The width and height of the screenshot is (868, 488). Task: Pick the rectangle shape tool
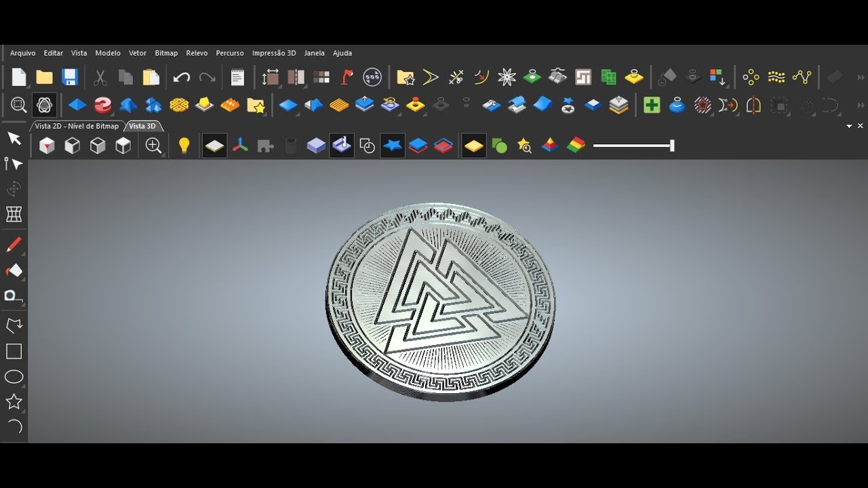coord(14,351)
